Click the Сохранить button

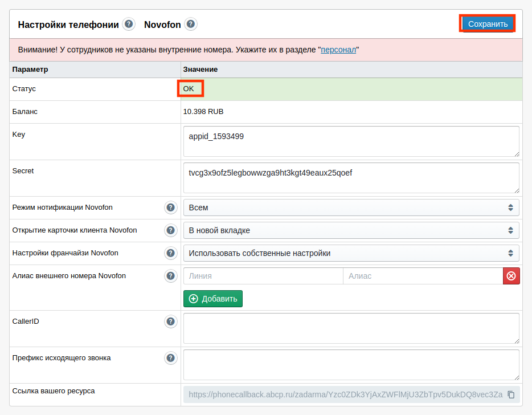[x=488, y=24]
